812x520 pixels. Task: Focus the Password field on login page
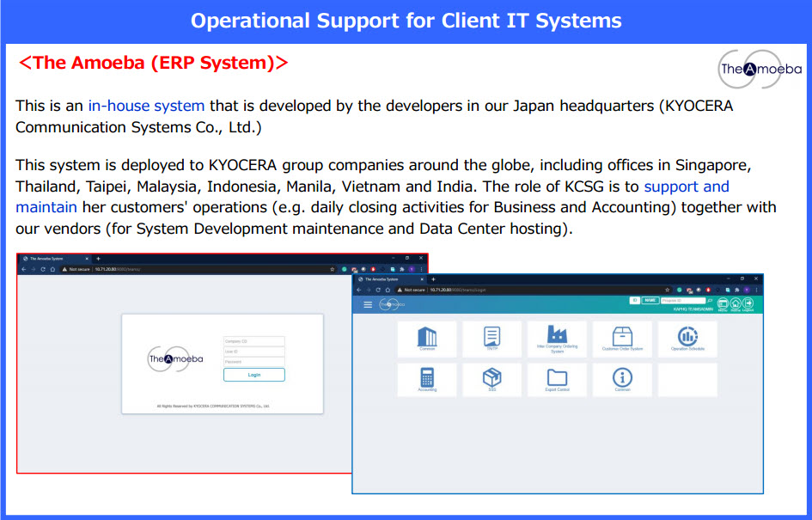coord(253,362)
